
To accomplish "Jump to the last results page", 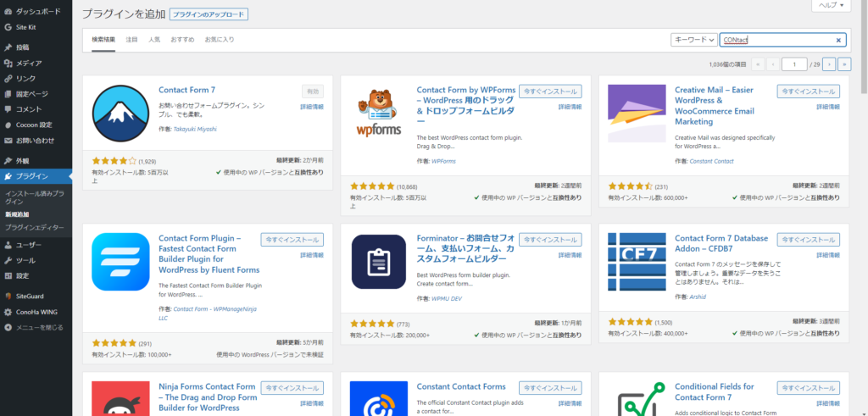I will click(x=845, y=64).
